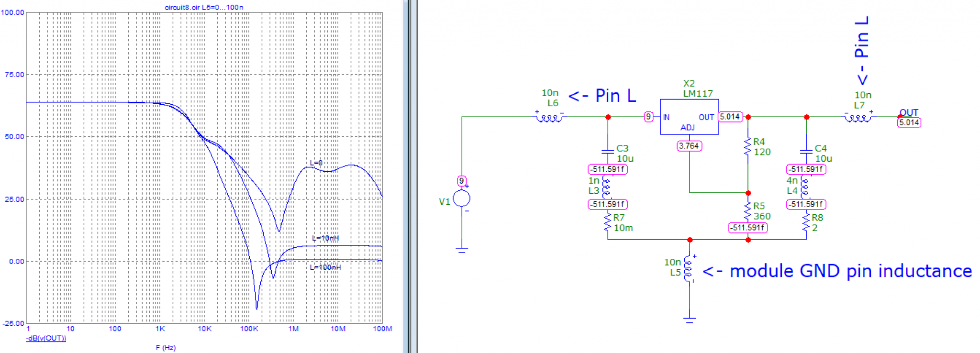The width and height of the screenshot is (980, 353).
Task: Click the 100.00 y-axis label
Action: 12,12
